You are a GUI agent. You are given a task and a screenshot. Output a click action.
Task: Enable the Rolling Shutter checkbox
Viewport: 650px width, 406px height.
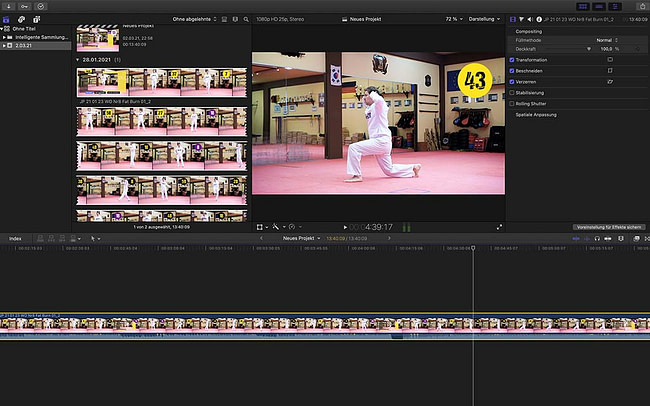tap(512, 104)
